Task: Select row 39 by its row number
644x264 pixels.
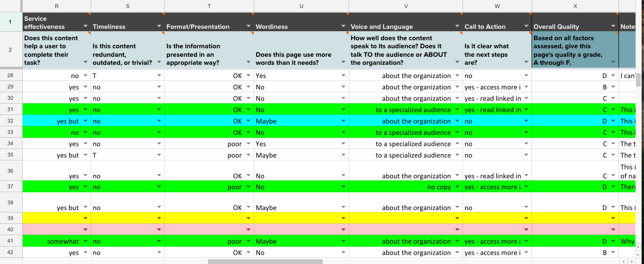Action: tap(10, 218)
